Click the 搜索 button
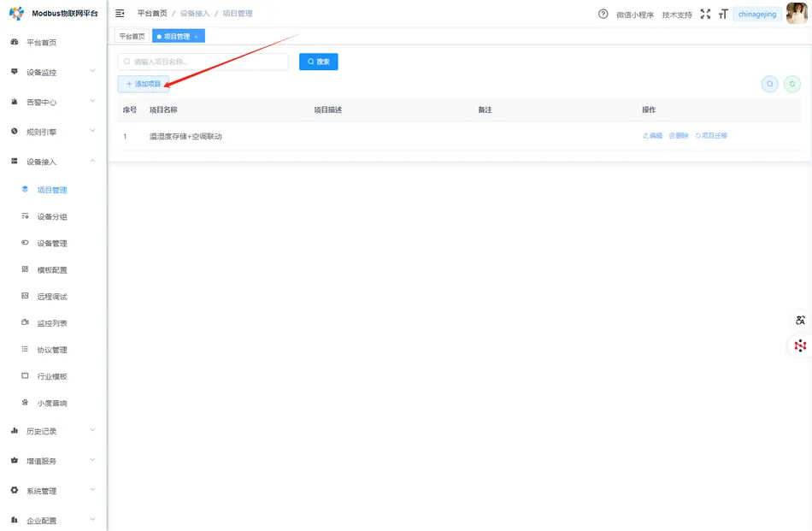 pos(317,62)
